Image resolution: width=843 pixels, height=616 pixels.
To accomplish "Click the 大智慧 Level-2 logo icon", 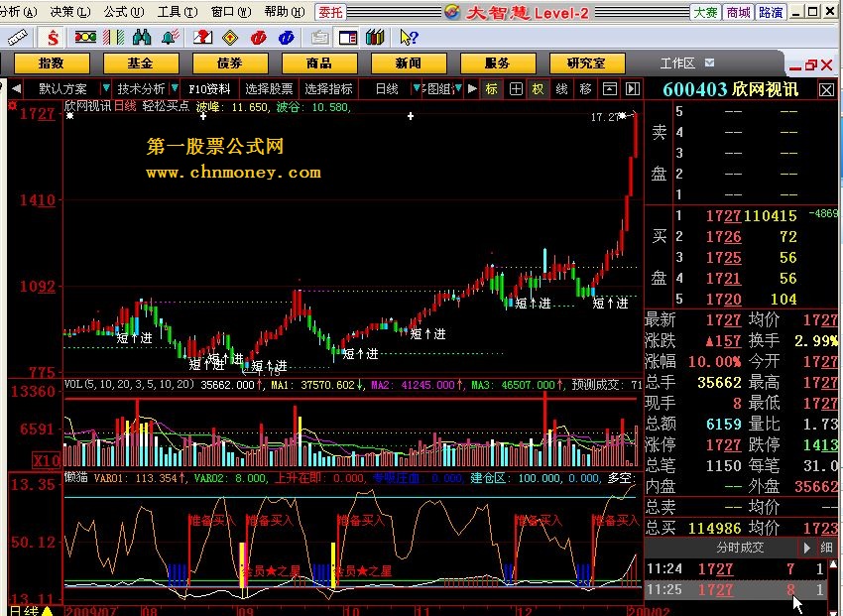I will point(452,12).
